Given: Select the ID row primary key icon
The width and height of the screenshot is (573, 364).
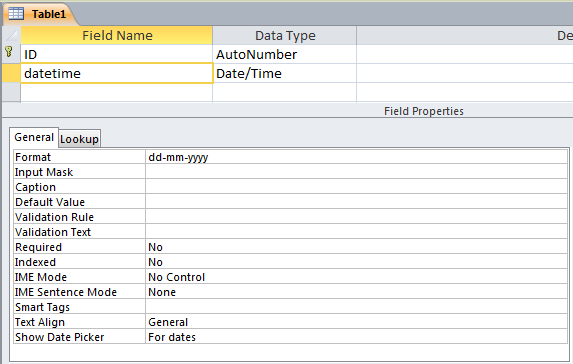Looking at the screenshot, I should point(9,52).
